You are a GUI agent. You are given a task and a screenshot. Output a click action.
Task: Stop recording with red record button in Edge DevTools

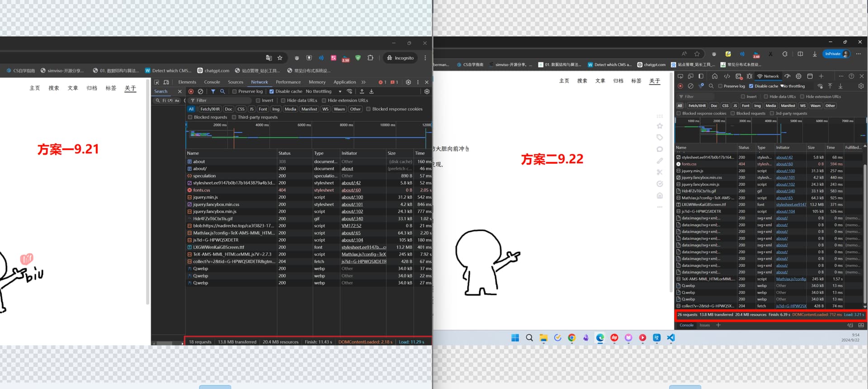coord(680,86)
